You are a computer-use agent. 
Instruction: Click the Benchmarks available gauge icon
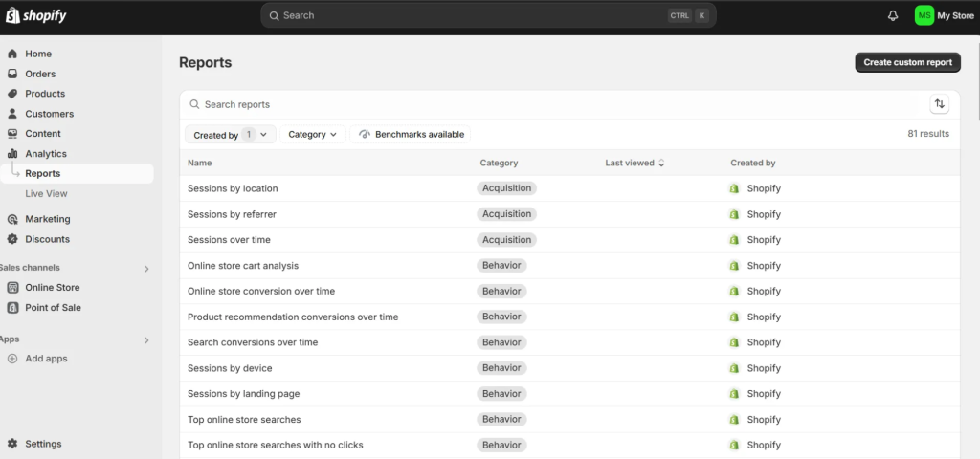click(365, 134)
